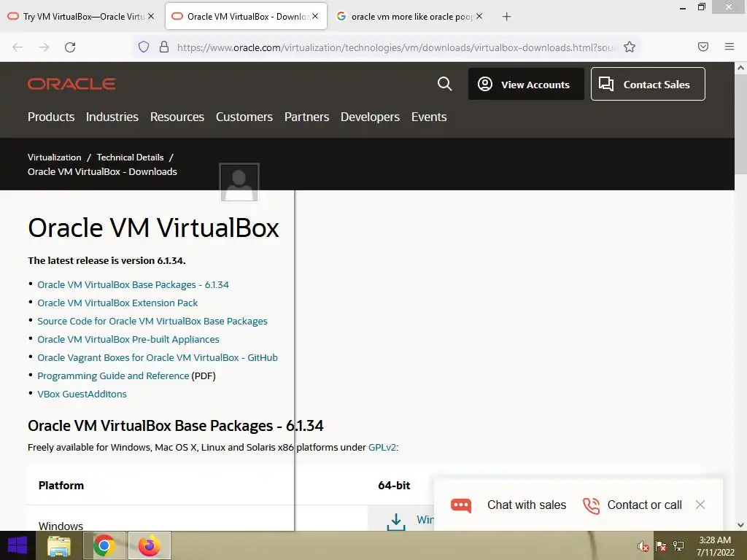The height and width of the screenshot is (560, 747).
Task: Click the muted volume tray icon
Action: 643,546
